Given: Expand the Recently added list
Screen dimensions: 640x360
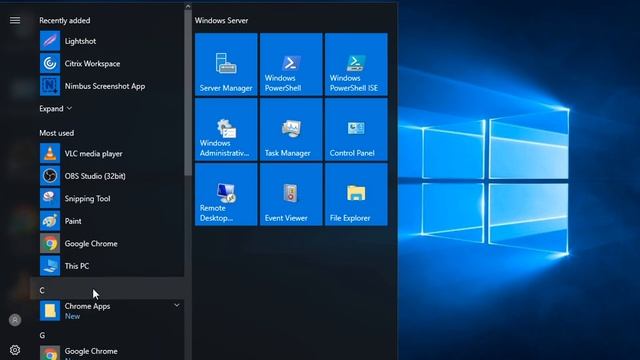Looking at the screenshot, I should tap(56, 109).
